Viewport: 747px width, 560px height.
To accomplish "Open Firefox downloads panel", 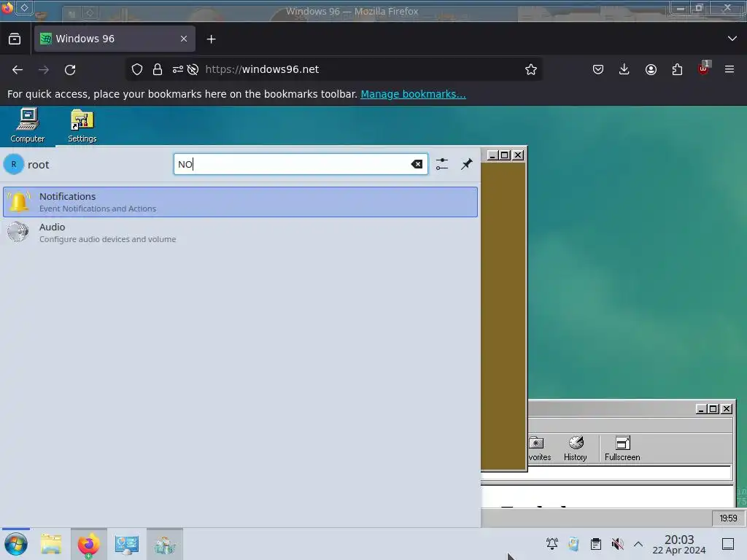I will pyautogui.click(x=624, y=69).
